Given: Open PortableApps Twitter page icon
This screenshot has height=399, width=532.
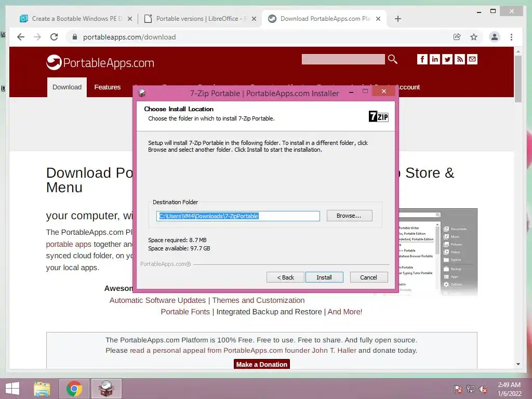Looking at the screenshot, I should tap(447, 59).
